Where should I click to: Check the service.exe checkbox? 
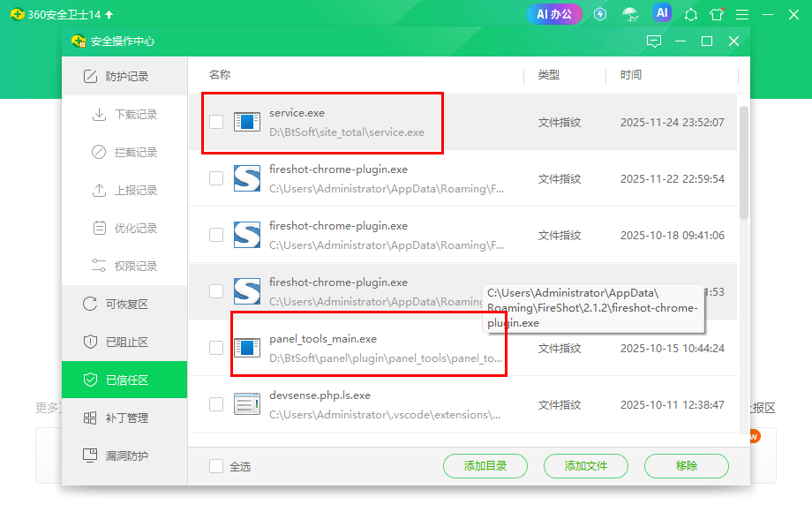[216, 122]
